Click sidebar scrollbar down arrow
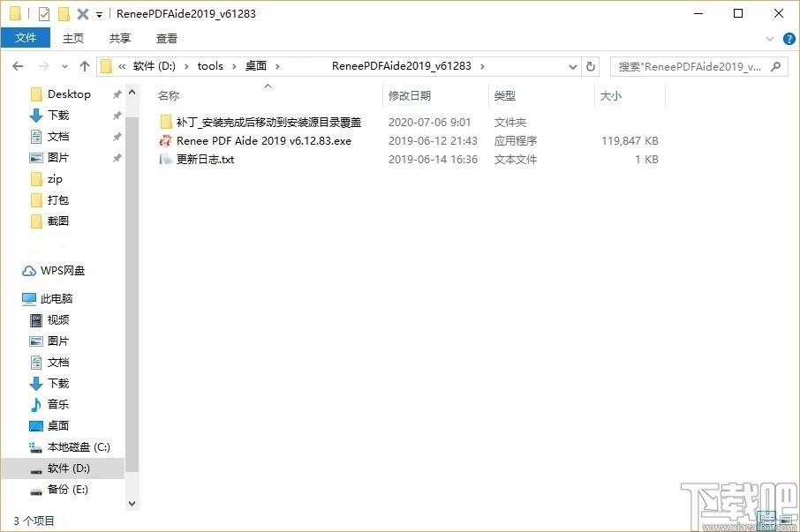 (x=132, y=504)
